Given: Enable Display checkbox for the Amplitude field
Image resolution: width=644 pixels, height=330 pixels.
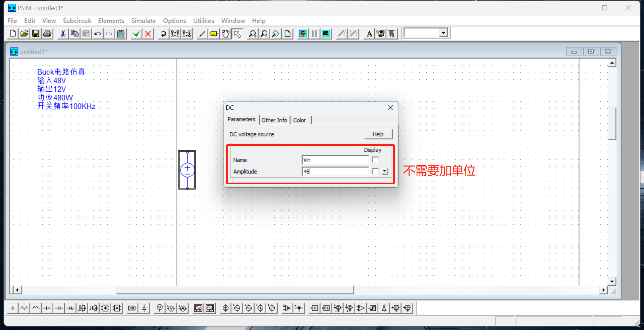Looking at the screenshot, I should click(375, 171).
